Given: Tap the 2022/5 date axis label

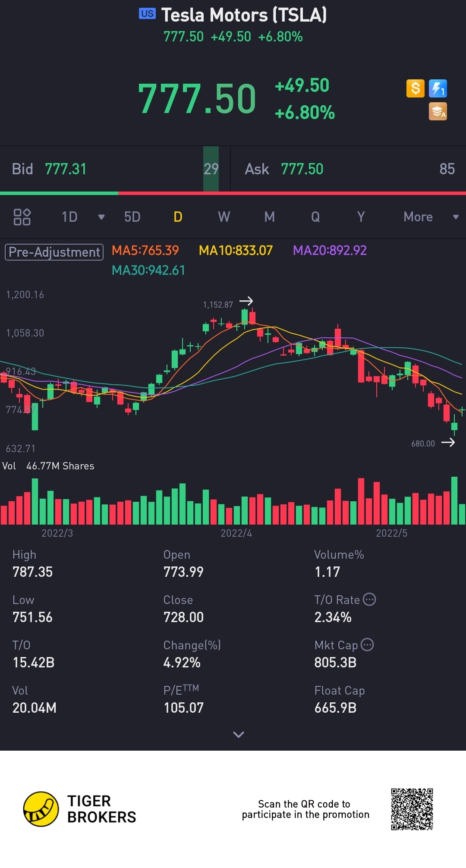Looking at the screenshot, I should click(391, 533).
